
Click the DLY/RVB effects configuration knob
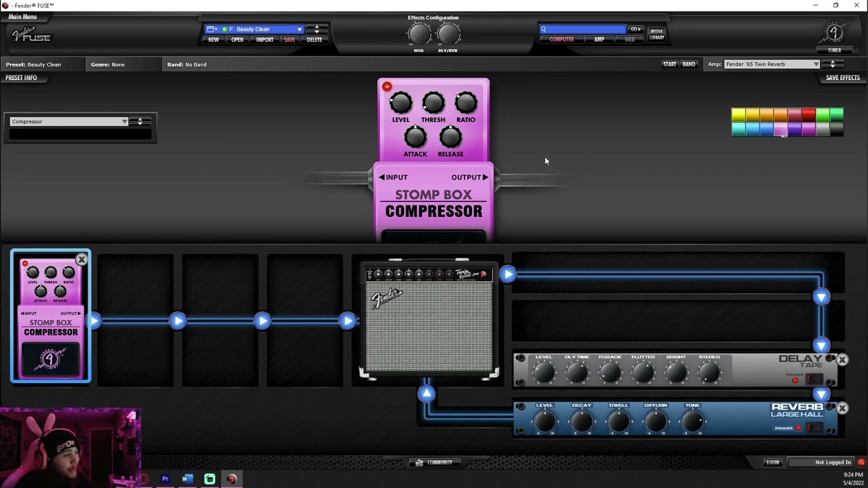click(448, 34)
